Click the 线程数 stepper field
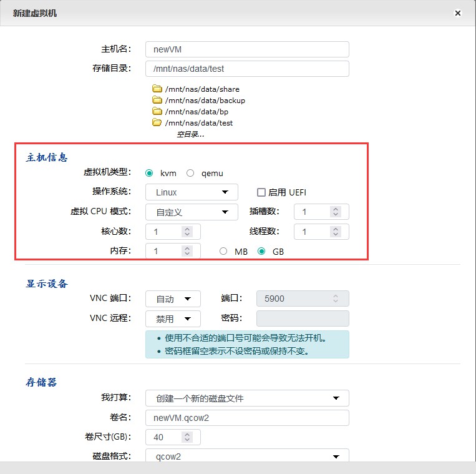The image size is (476, 474). [321, 232]
